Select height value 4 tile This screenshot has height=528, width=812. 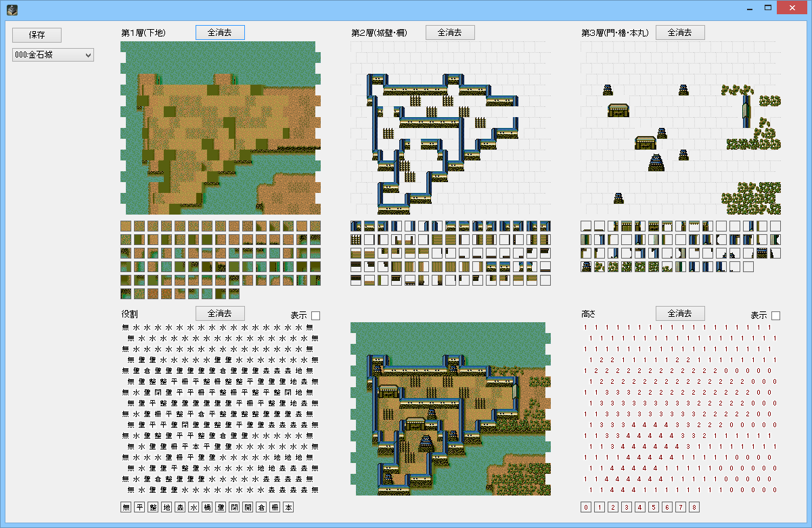point(640,507)
